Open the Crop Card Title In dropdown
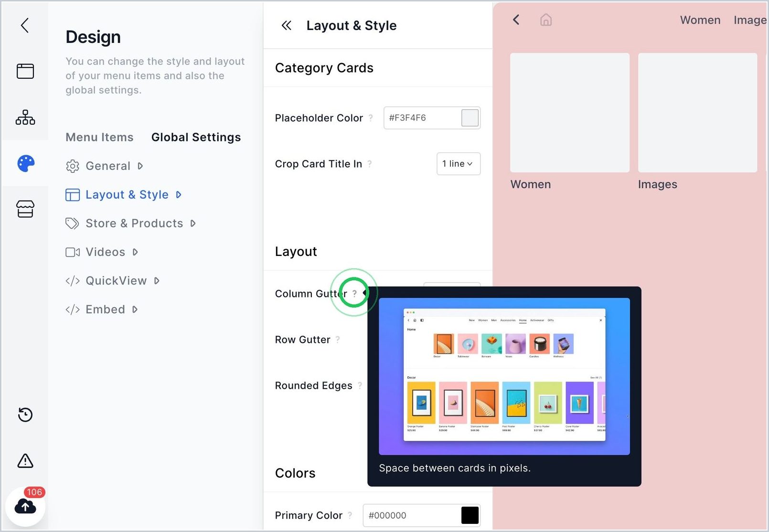This screenshot has width=769, height=532. [x=459, y=164]
